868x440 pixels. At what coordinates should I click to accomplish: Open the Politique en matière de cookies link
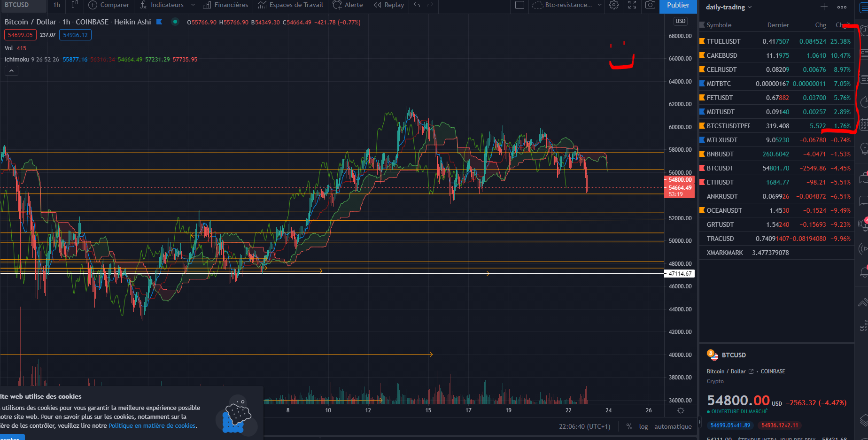click(x=152, y=425)
